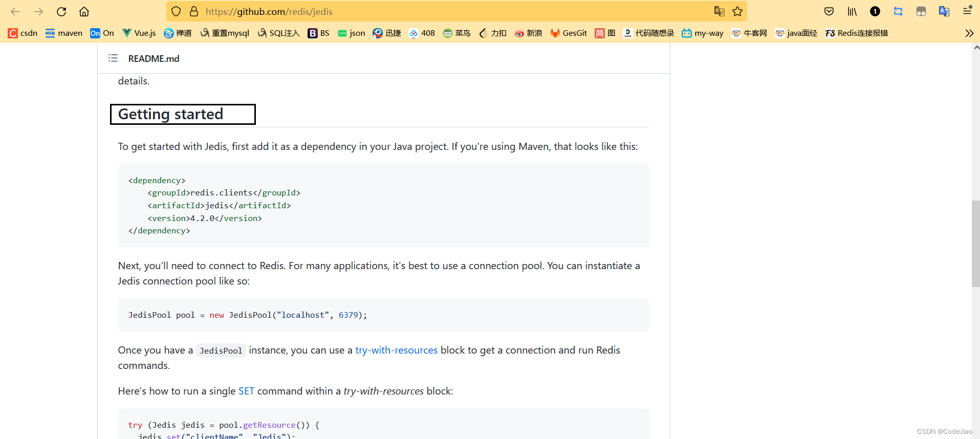The height and width of the screenshot is (439, 980).
Task: Open the Firefox application menu
Action: click(967, 11)
